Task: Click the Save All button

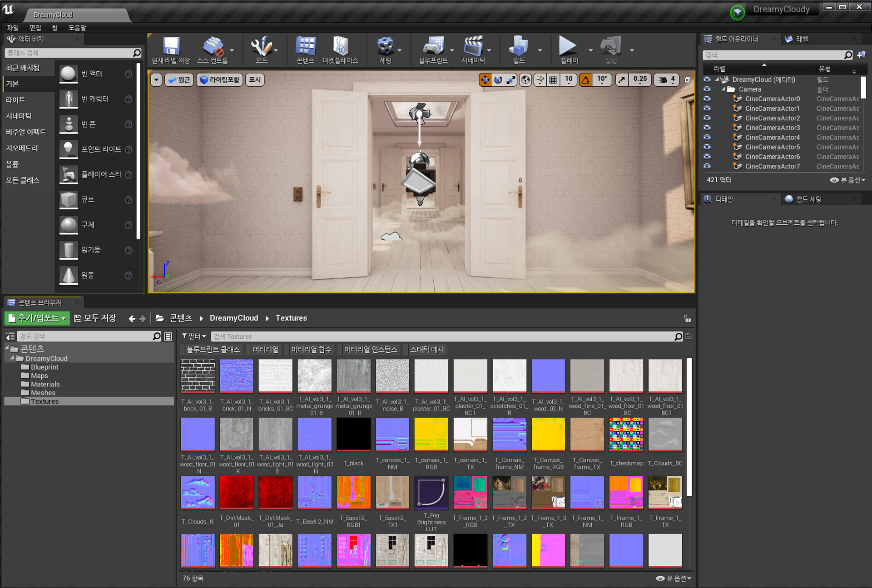Action: pyautogui.click(x=95, y=318)
